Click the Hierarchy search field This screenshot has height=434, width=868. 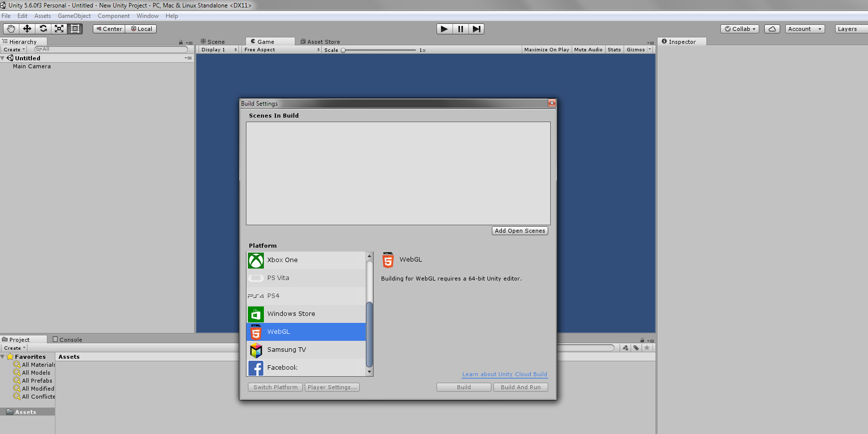pos(111,49)
